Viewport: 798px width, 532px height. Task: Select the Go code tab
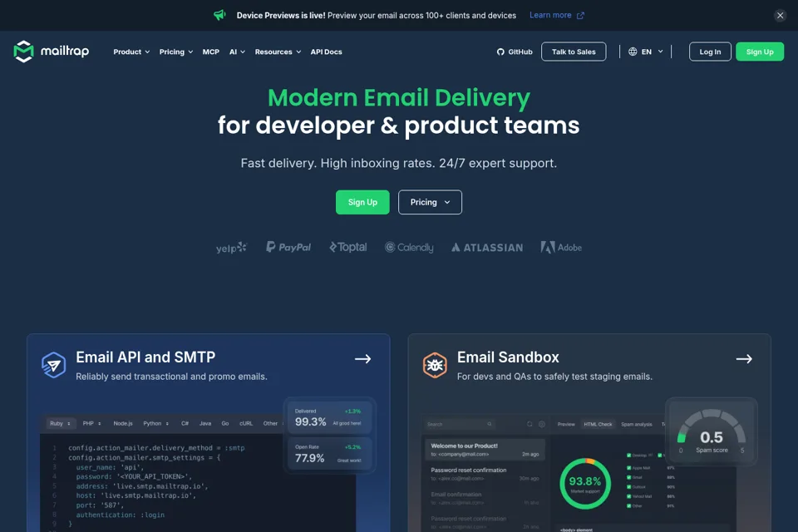coord(225,424)
